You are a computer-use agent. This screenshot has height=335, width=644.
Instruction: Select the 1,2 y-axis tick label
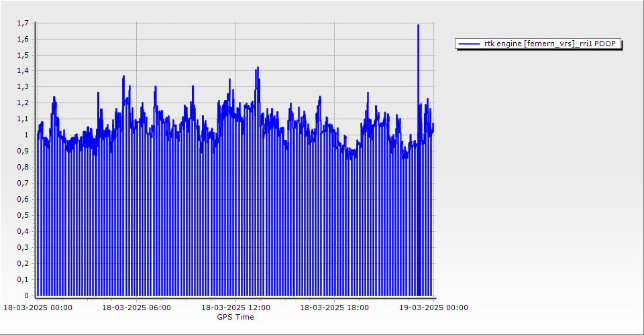[x=23, y=103]
